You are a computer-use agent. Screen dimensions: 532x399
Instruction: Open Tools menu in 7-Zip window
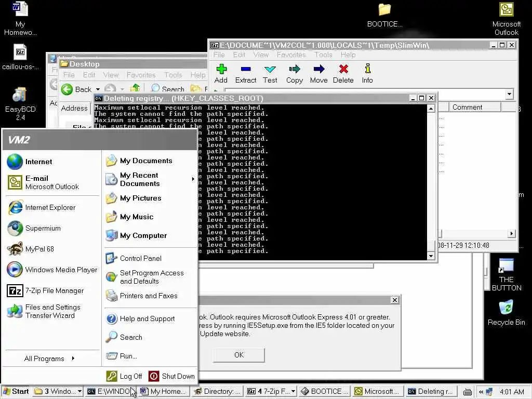pyautogui.click(x=323, y=55)
